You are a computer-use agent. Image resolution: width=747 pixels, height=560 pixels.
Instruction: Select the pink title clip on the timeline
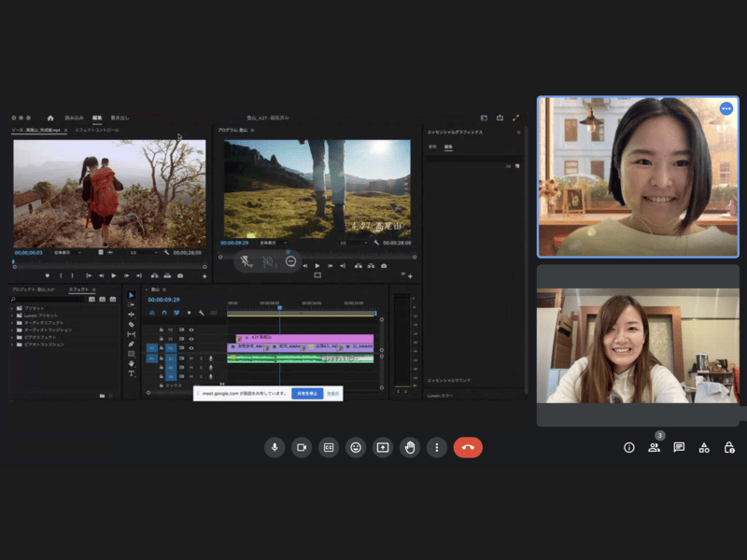pyautogui.click(x=303, y=338)
